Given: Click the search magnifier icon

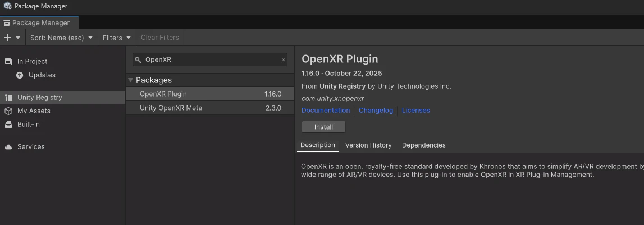Looking at the screenshot, I should pos(138,60).
